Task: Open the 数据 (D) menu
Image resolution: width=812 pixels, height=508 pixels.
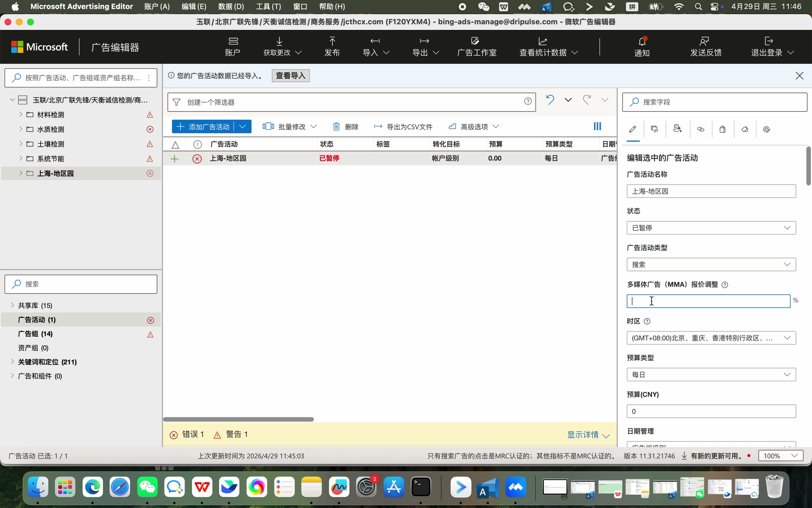Action: [231, 6]
